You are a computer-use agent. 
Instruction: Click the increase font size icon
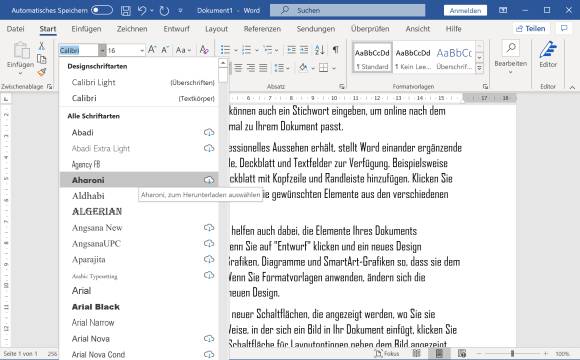152,50
